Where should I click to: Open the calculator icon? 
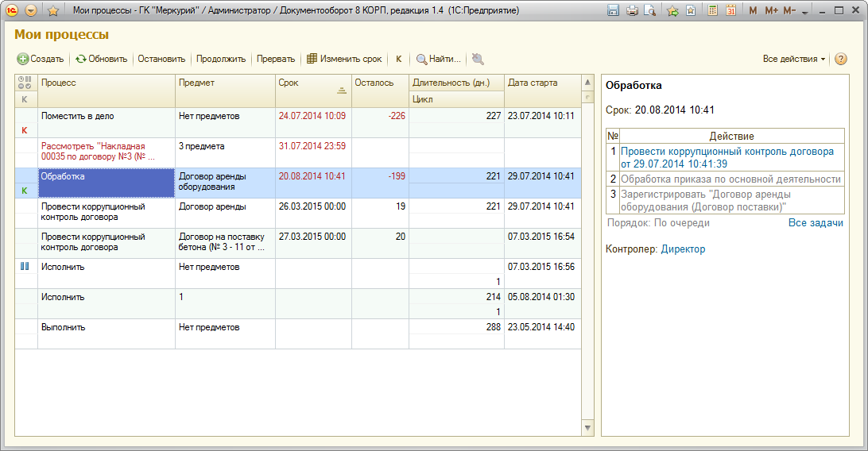point(713,10)
